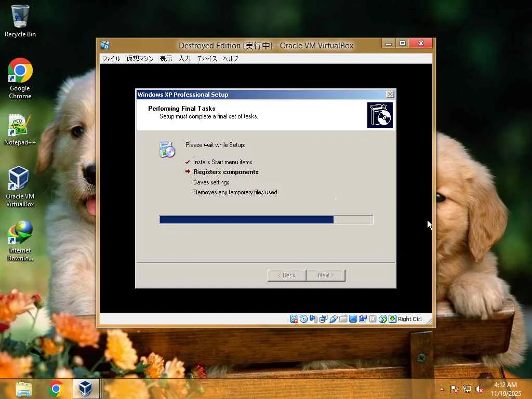
Task: Close the VirtualBox window
Action: point(421,44)
